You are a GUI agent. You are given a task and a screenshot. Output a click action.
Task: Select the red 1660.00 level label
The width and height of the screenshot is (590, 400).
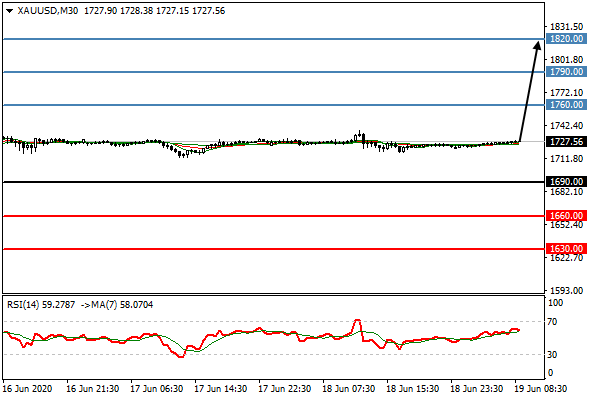coord(566,216)
